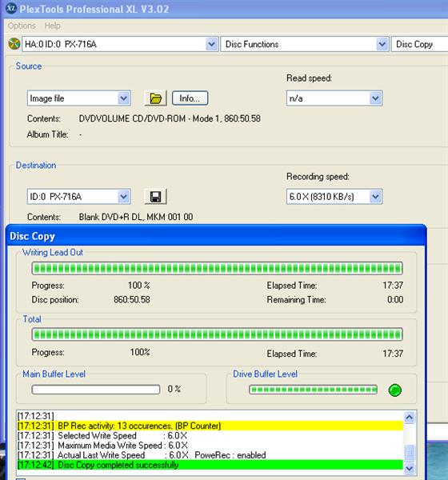
Task: Click the log scrollbar thumb
Action: [410, 453]
